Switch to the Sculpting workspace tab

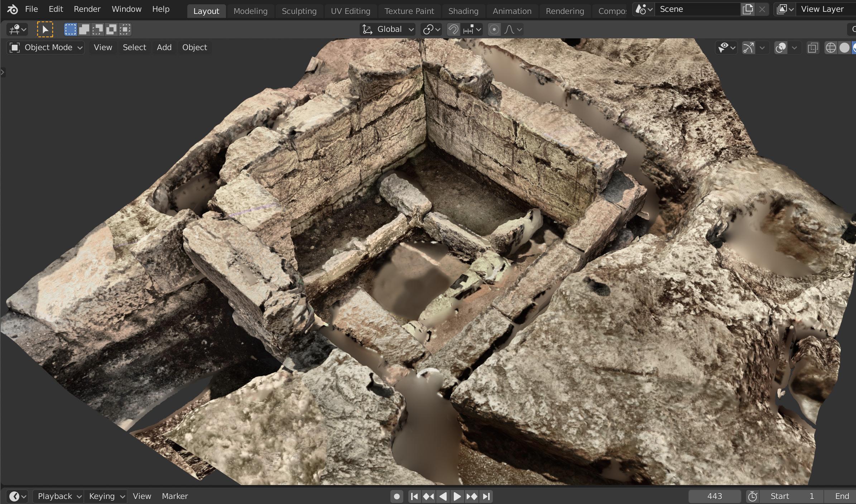pos(299,11)
